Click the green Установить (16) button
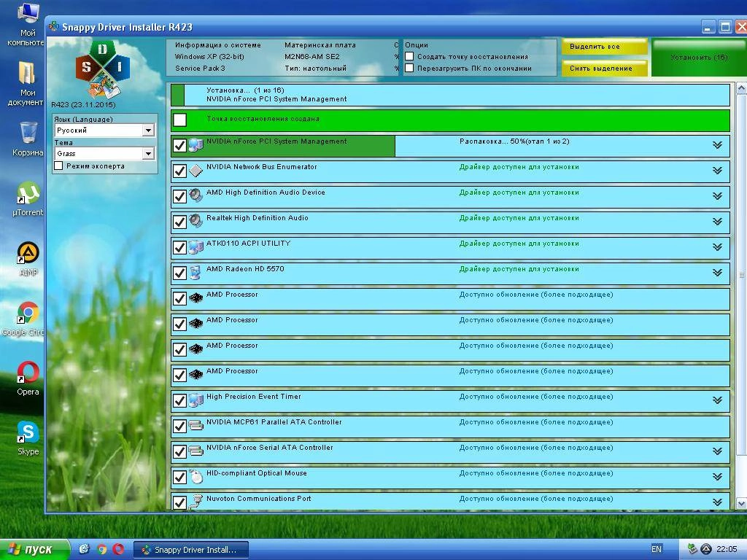Image resolution: width=747 pixels, height=560 pixels. pyautogui.click(x=698, y=58)
